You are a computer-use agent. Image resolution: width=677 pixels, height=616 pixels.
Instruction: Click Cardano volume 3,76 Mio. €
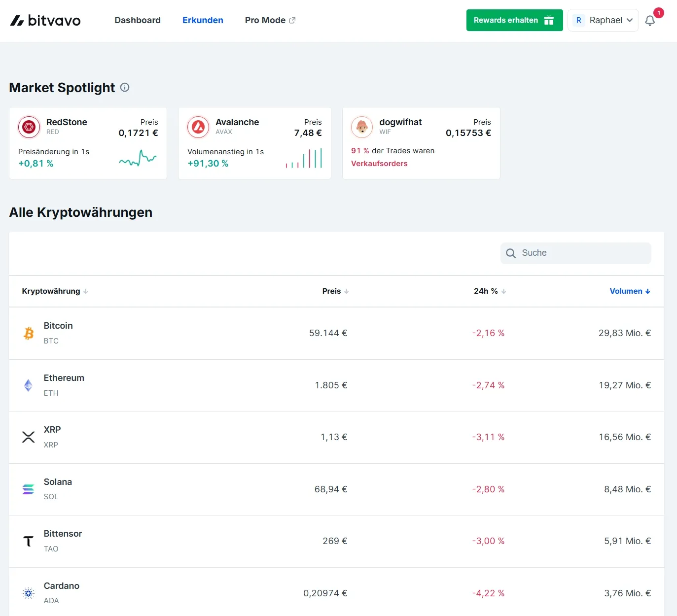coord(628,593)
